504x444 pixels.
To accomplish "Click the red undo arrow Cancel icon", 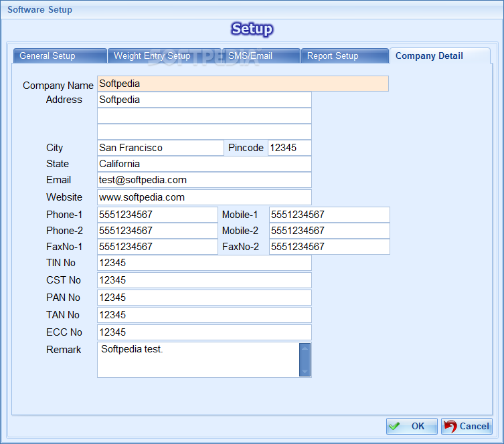I will tap(450, 426).
